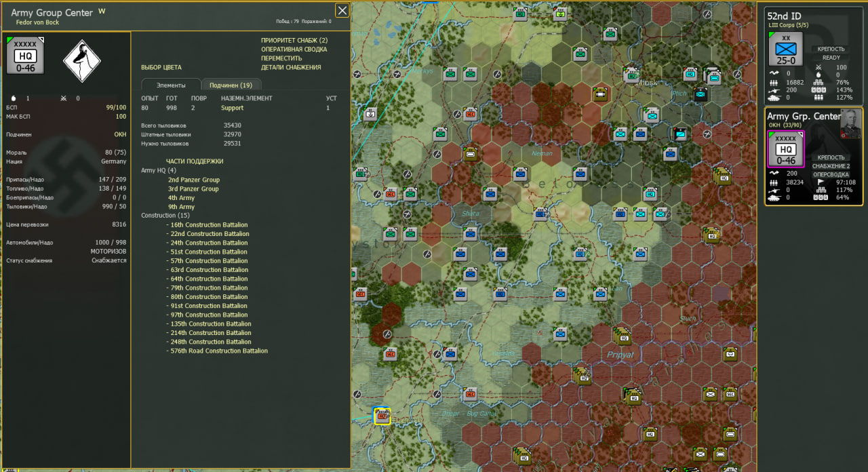Viewport: 868px width, 472px height.
Task: Open 2nd Panzer Group
Action: (194, 180)
